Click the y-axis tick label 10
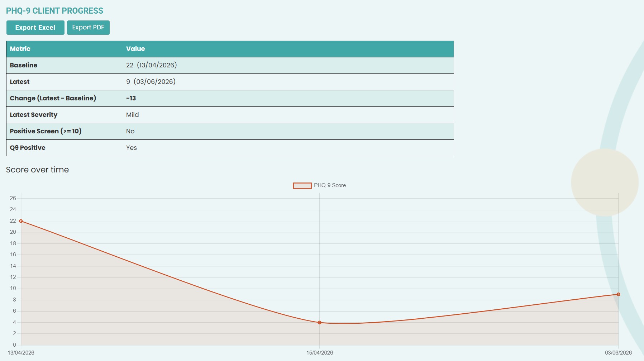The height and width of the screenshot is (361, 644). [13, 289]
